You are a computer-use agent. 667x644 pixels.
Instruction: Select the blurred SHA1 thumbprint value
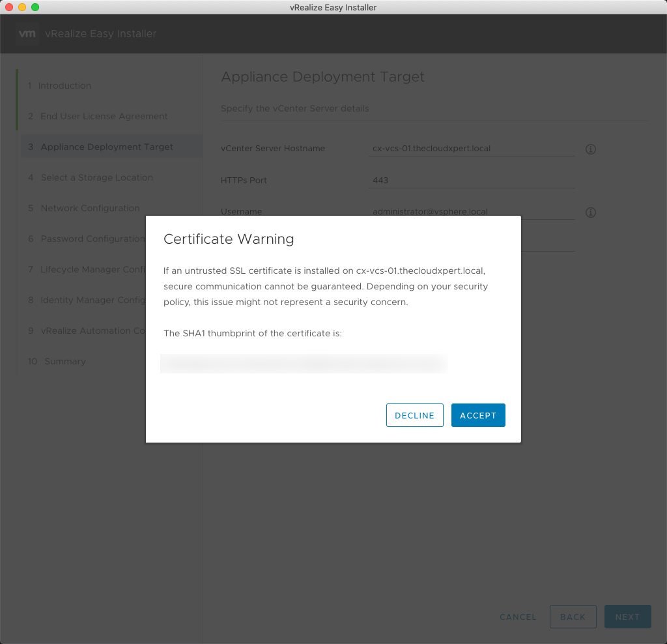(304, 364)
